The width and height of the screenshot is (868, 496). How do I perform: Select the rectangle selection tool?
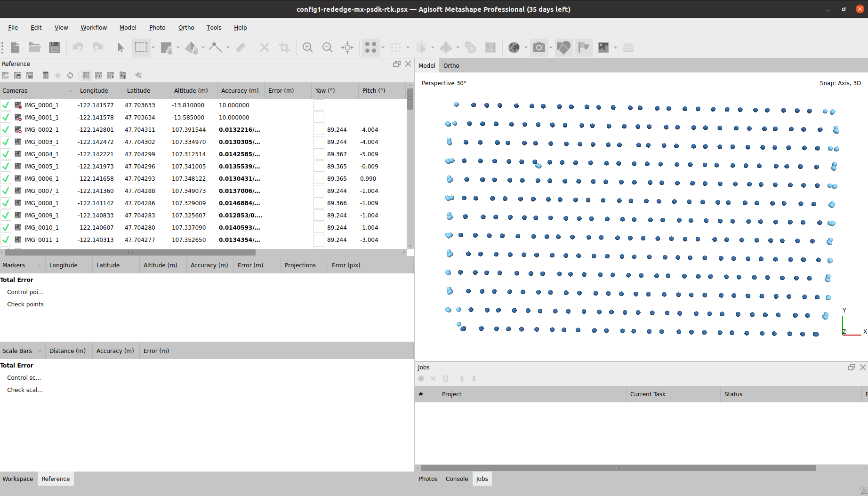141,48
